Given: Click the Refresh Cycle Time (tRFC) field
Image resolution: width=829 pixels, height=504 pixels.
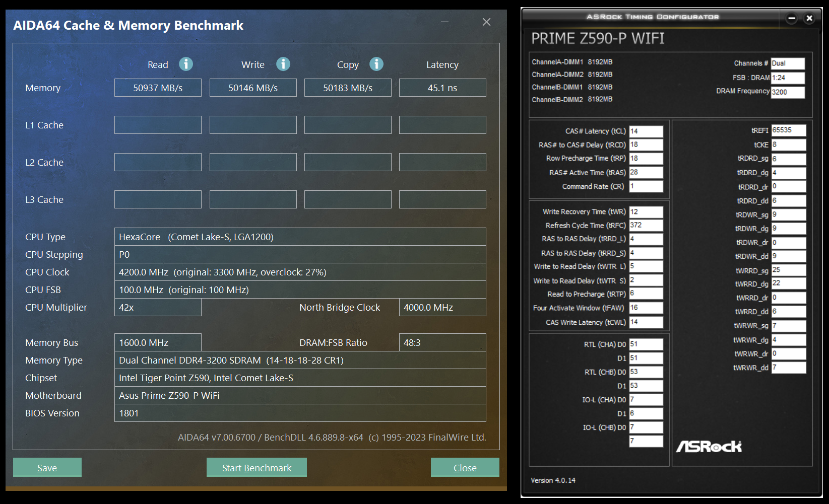Looking at the screenshot, I should tap(646, 226).
